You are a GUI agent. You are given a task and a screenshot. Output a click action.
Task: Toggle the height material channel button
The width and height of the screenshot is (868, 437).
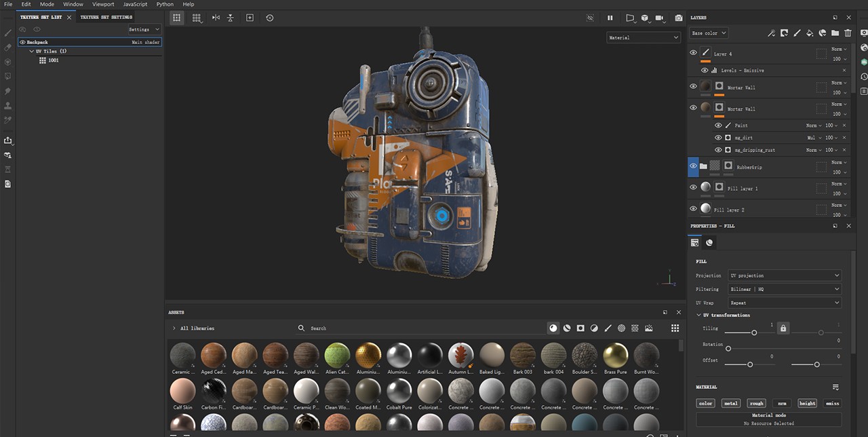807,403
